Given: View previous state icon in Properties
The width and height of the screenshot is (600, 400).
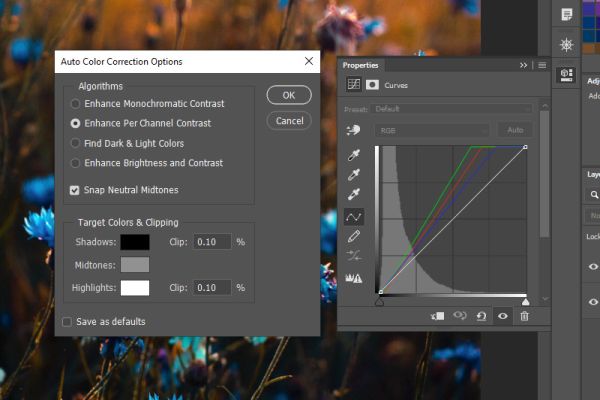Looking at the screenshot, I should point(460,316).
